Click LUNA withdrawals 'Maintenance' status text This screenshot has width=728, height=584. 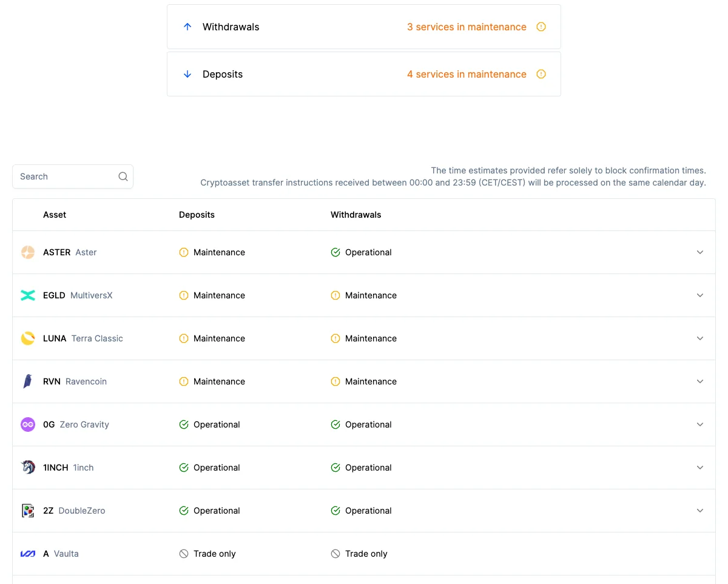pos(371,338)
